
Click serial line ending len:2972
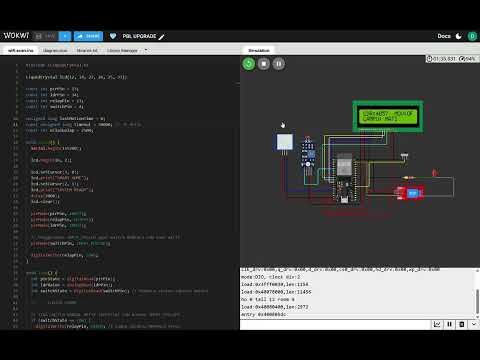274,307
